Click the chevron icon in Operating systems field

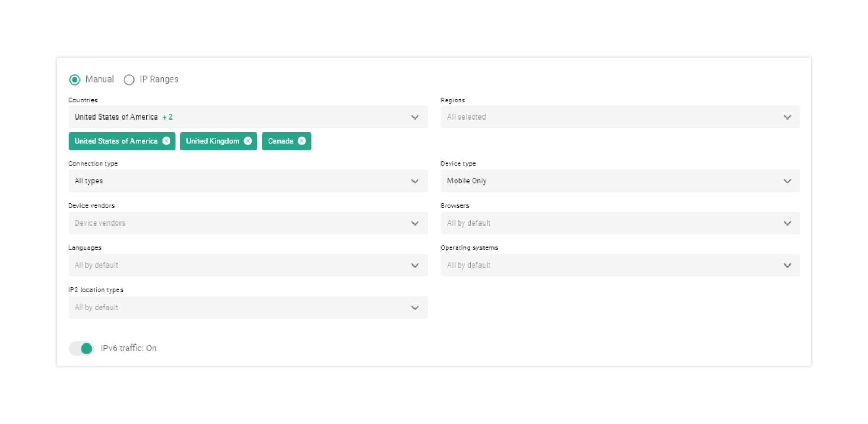point(787,266)
